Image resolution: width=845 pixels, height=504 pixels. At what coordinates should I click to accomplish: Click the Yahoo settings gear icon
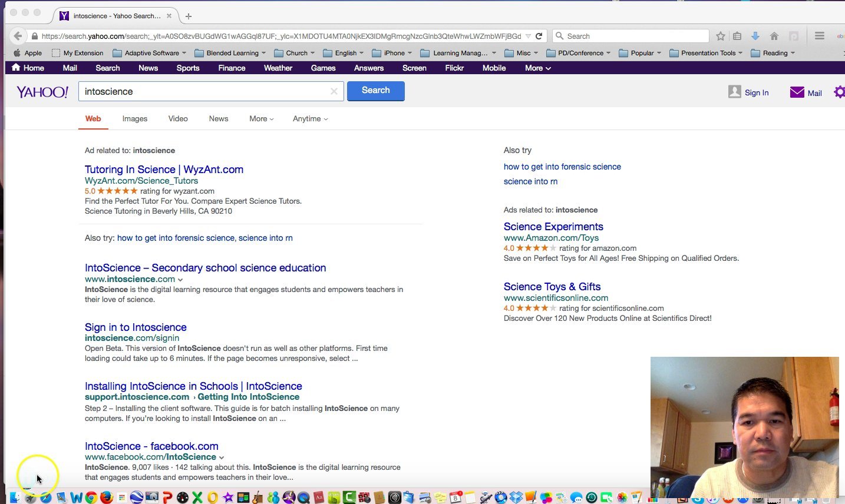pos(839,92)
